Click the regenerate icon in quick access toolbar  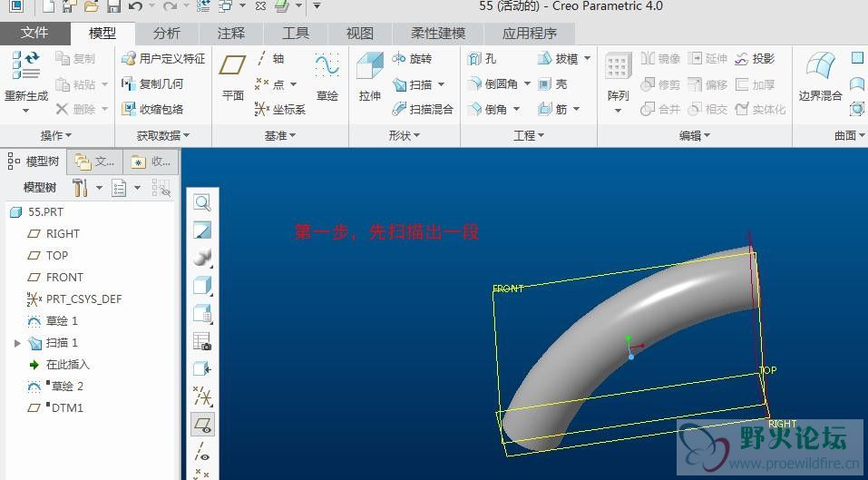pyautogui.click(x=203, y=6)
